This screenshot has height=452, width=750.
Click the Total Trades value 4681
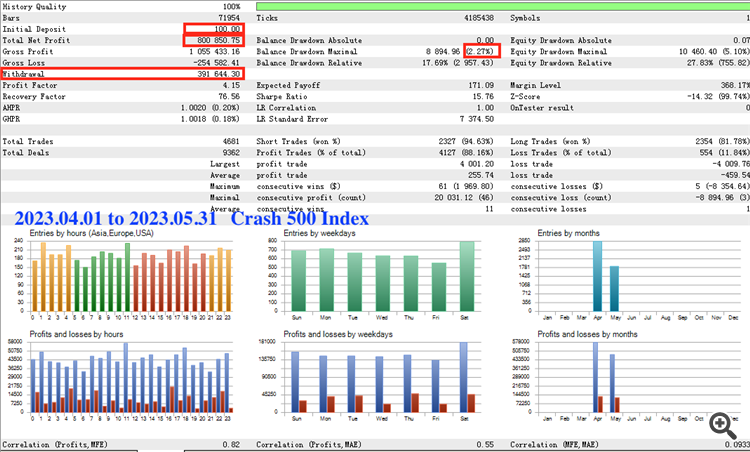(231, 142)
